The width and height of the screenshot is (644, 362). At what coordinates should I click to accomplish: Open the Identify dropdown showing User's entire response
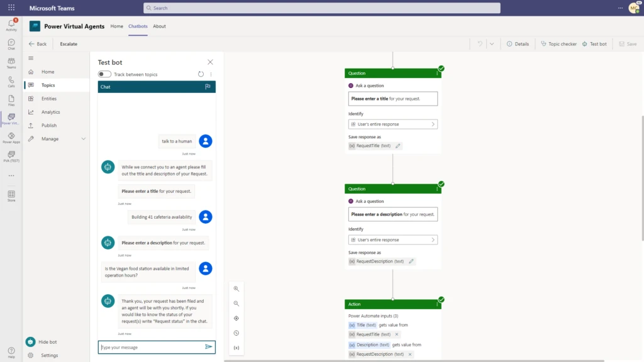(392, 124)
